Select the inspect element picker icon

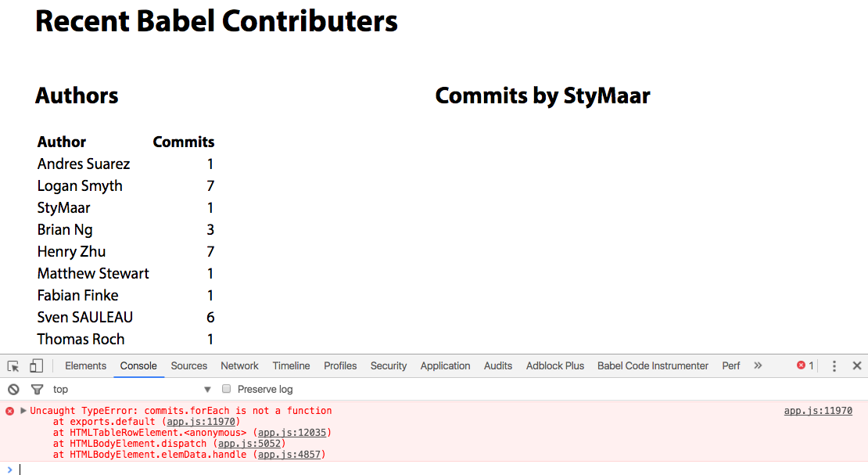(x=13, y=365)
